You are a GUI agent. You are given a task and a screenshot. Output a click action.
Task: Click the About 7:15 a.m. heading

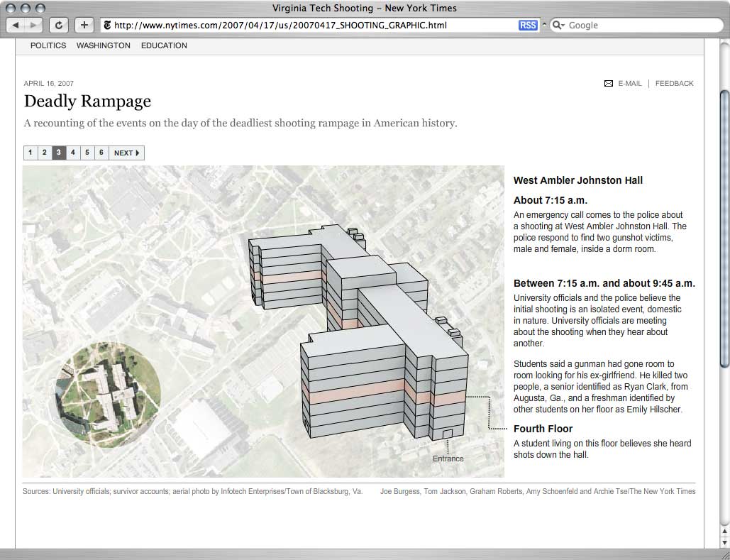coord(551,201)
